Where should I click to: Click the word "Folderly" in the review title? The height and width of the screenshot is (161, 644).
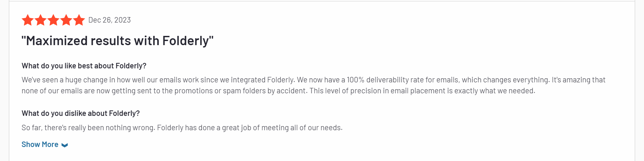(x=186, y=41)
